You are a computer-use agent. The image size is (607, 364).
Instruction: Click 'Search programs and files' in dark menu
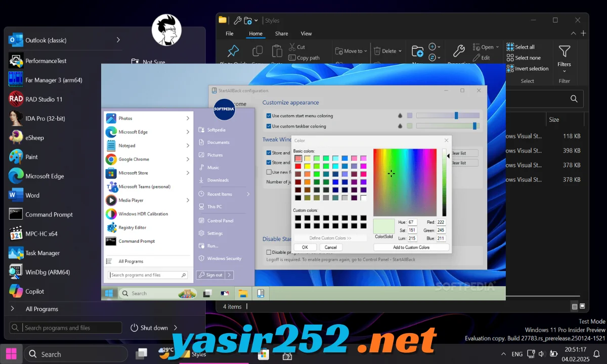tap(66, 328)
